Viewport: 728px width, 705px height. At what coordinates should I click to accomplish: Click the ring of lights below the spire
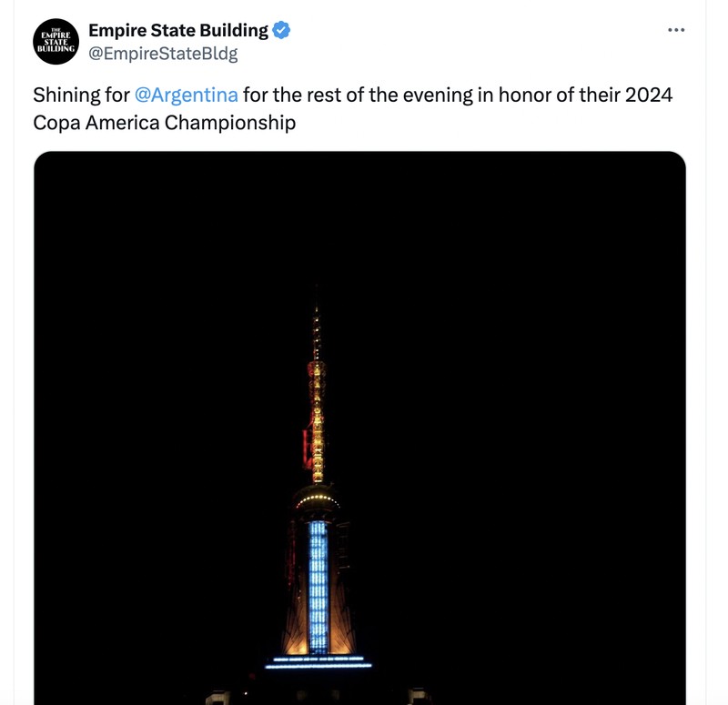[317, 499]
